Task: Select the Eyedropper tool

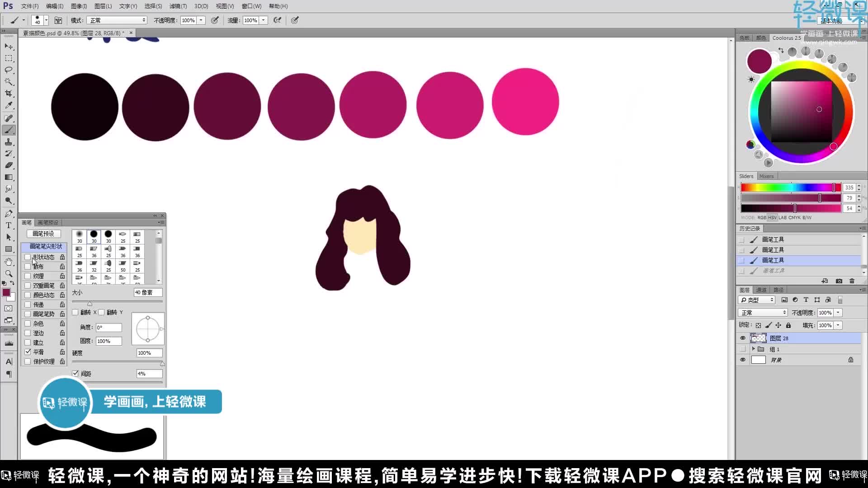Action: click(9, 105)
